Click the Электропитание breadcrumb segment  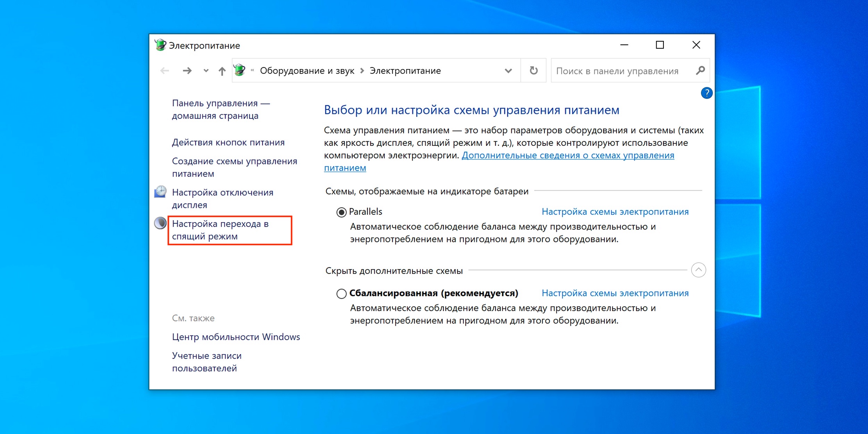point(405,71)
